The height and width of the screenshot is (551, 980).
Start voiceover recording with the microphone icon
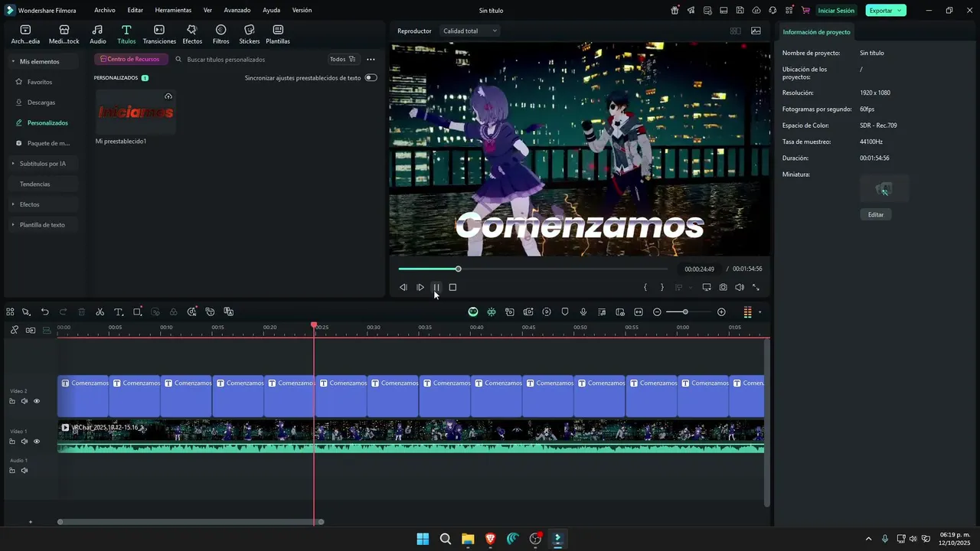tap(583, 312)
